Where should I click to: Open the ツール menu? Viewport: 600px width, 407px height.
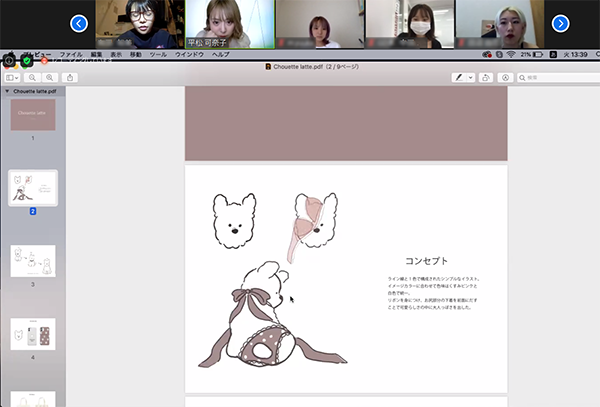[x=157, y=54]
